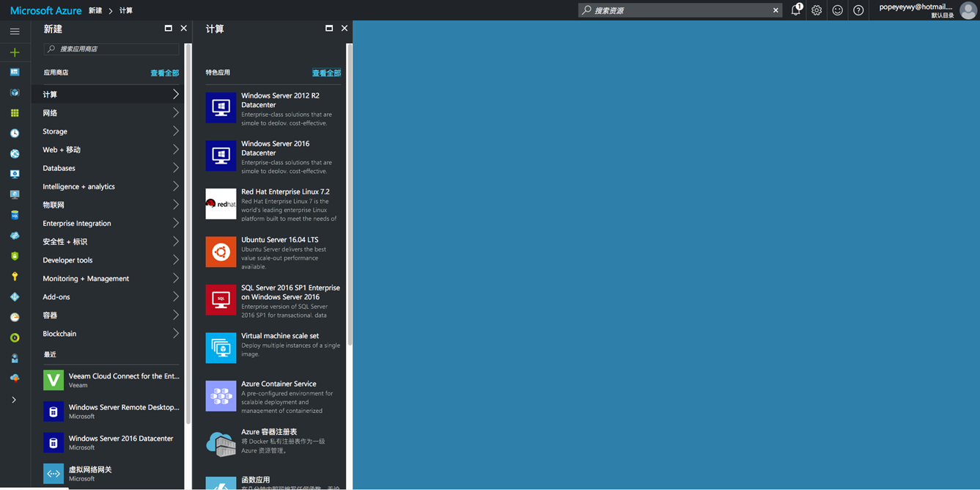The height and width of the screenshot is (490, 980).
Task: Open the Monitor gauge icon
Action: (15, 318)
